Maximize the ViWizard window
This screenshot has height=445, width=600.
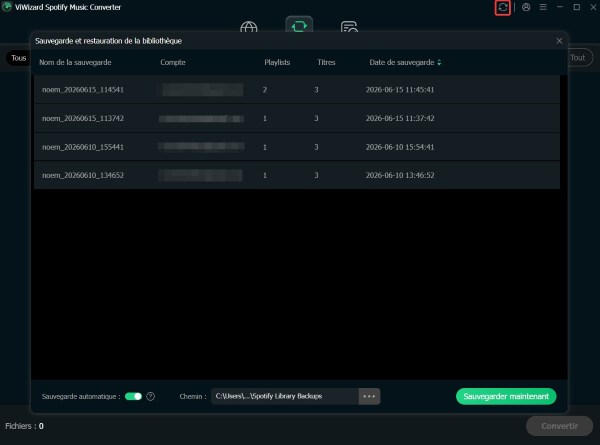(577, 7)
